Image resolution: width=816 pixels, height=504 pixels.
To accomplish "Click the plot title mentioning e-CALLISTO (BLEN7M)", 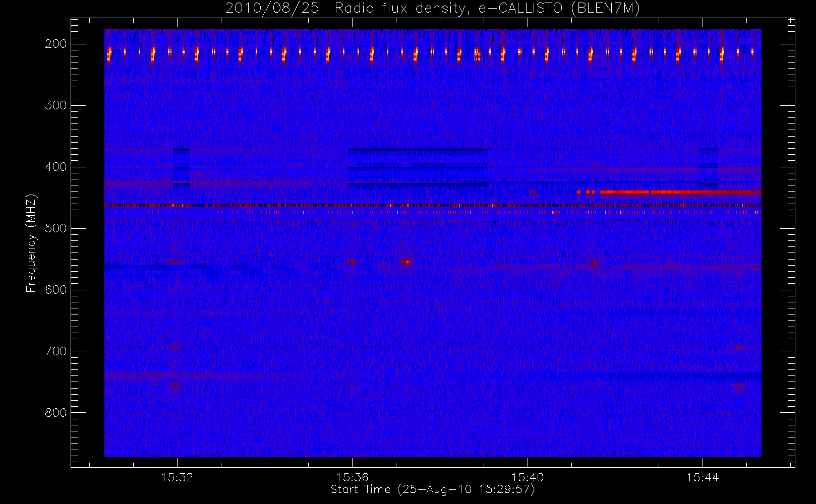I will coord(433,8).
